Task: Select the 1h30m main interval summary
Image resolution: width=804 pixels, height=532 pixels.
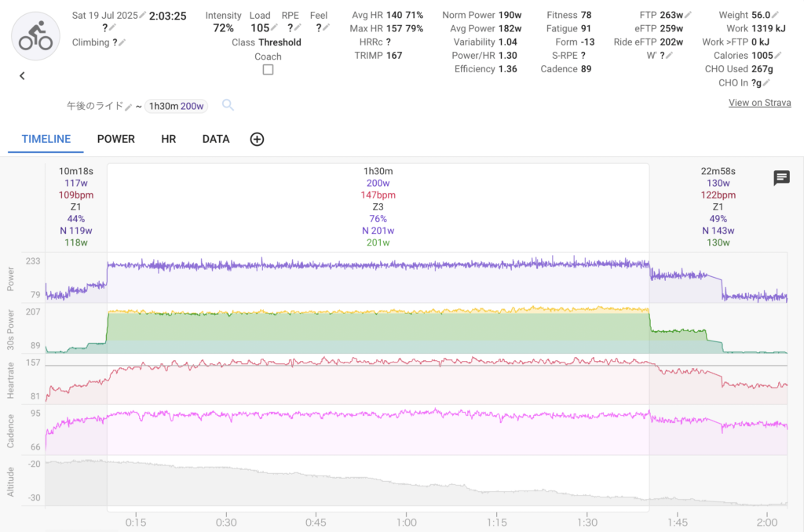Action: coord(378,206)
